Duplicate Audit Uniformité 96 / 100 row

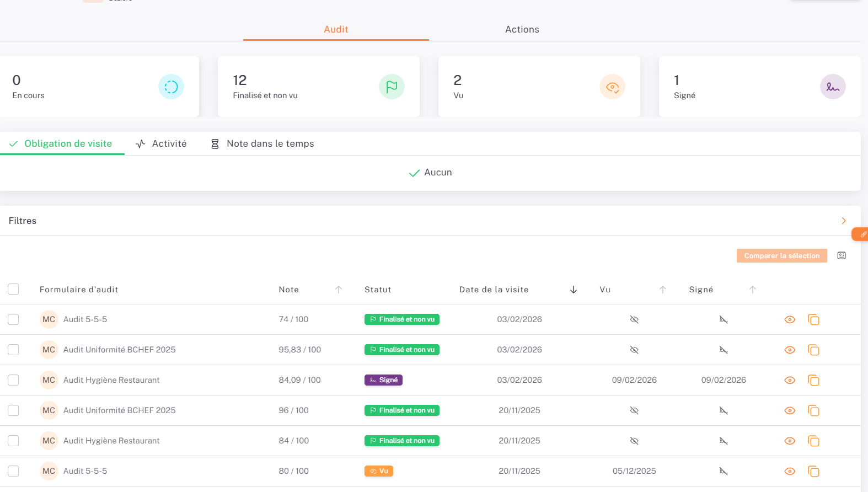pyautogui.click(x=813, y=411)
